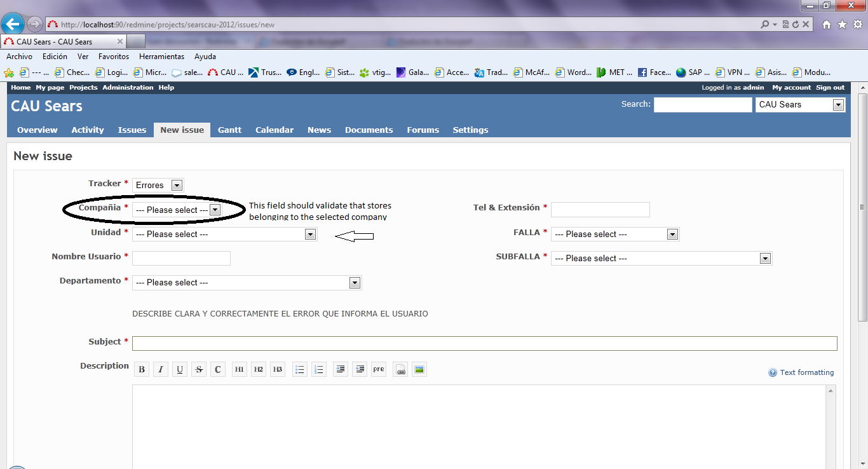The width and height of the screenshot is (868, 469).
Task: Click the Sign out link
Action: 831,88
